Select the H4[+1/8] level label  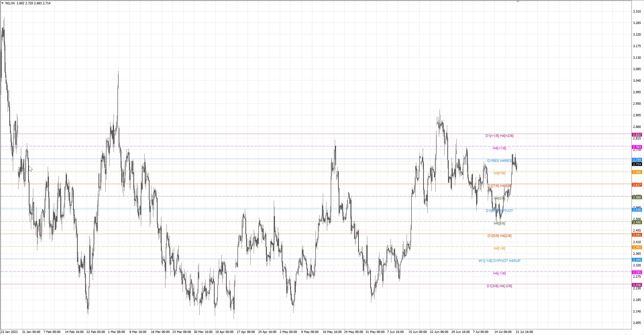coord(499,148)
